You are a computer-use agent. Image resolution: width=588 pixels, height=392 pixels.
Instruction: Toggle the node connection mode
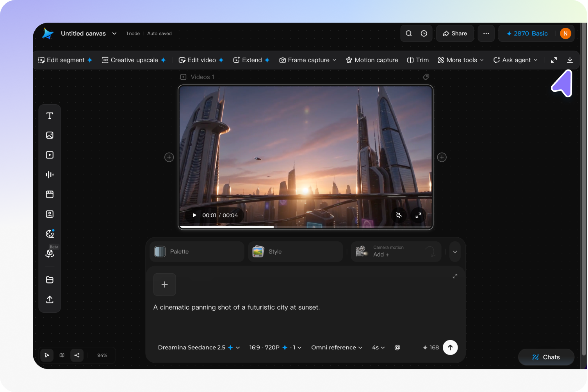(77, 355)
